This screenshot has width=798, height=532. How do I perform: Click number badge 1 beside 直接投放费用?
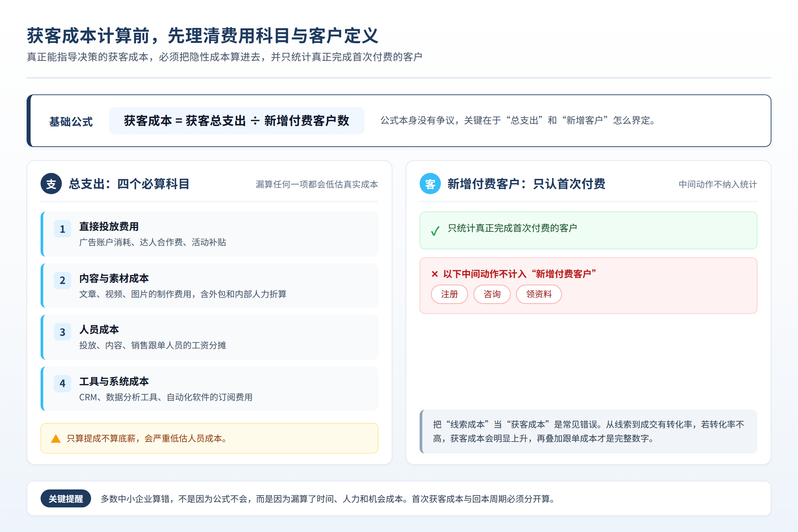63,229
